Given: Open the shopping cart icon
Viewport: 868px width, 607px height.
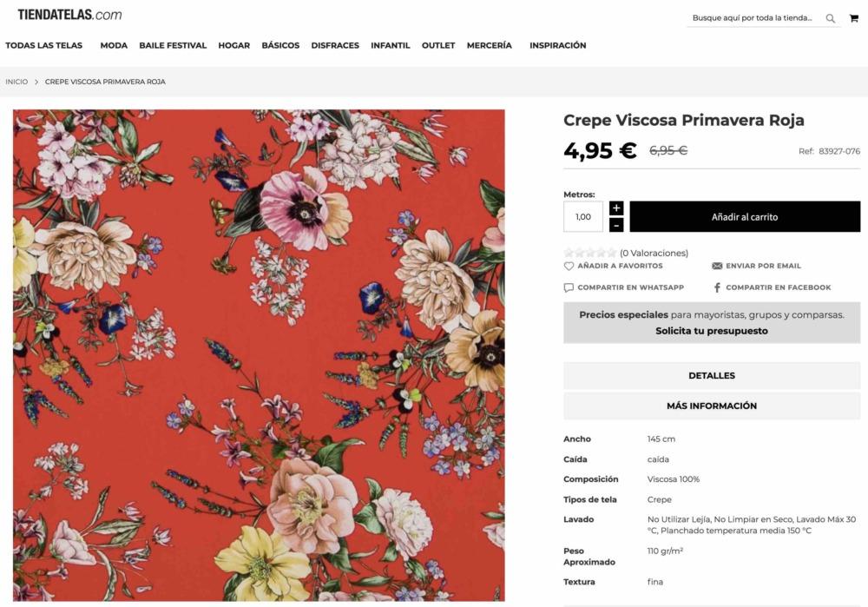Looking at the screenshot, I should (x=853, y=18).
